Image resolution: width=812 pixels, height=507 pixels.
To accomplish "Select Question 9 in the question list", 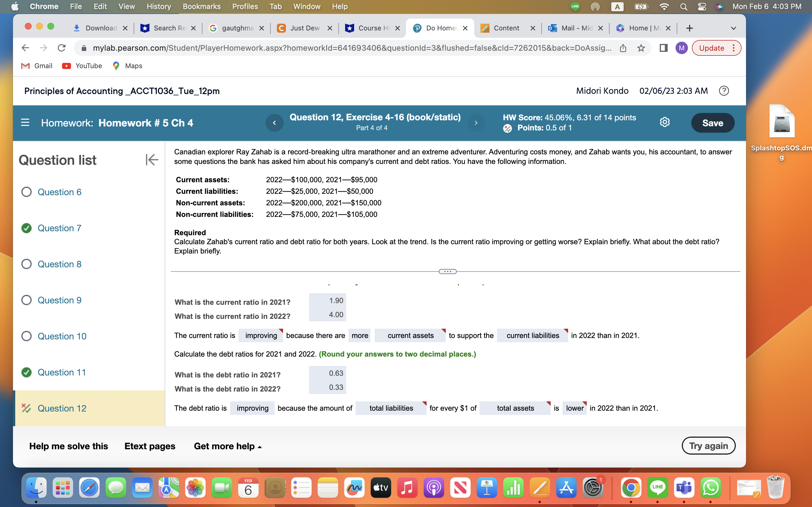I will tap(60, 300).
